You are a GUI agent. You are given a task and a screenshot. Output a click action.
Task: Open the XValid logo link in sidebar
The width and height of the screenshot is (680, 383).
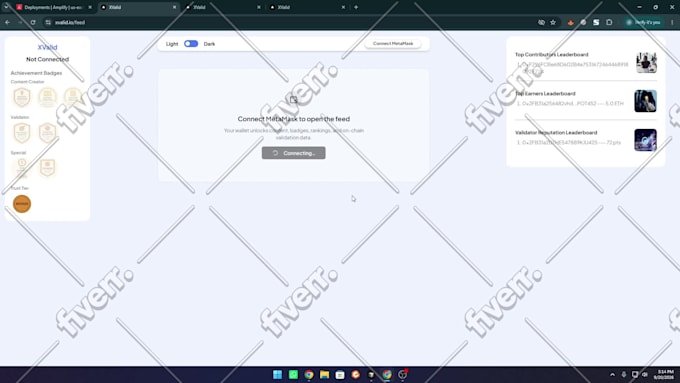point(47,47)
